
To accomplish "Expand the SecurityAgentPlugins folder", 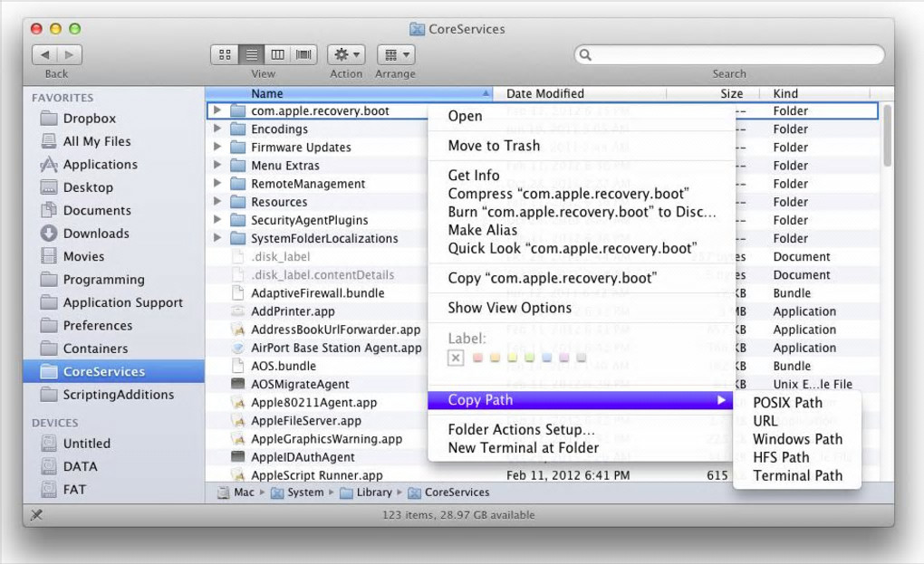I will click(217, 220).
